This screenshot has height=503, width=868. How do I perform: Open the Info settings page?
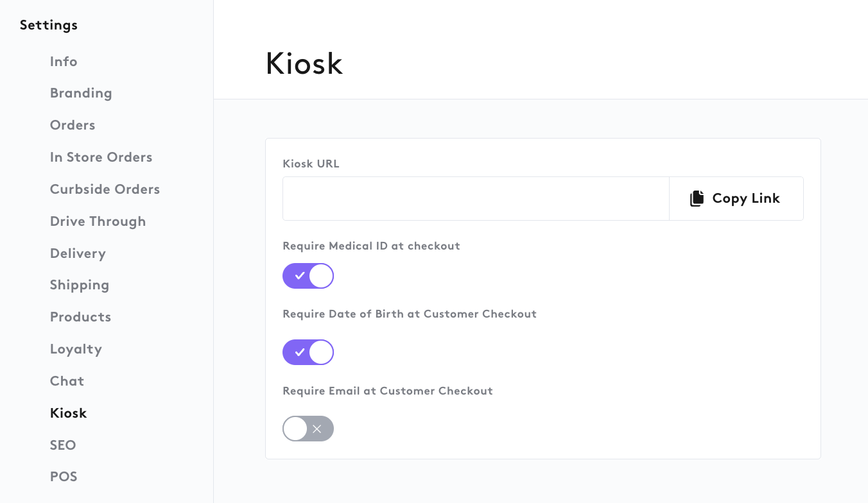click(x=64, y=62)
